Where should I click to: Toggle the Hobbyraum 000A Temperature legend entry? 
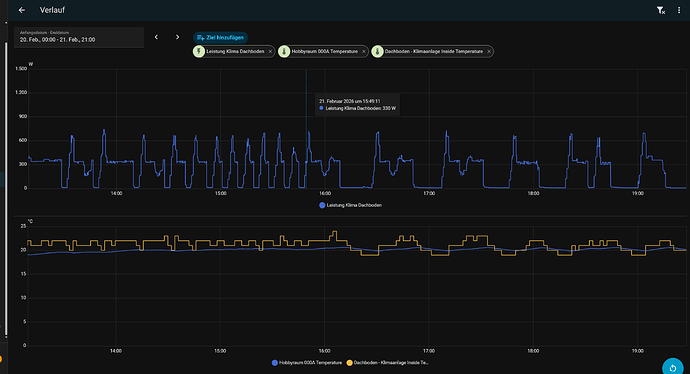tap(306, 363)
